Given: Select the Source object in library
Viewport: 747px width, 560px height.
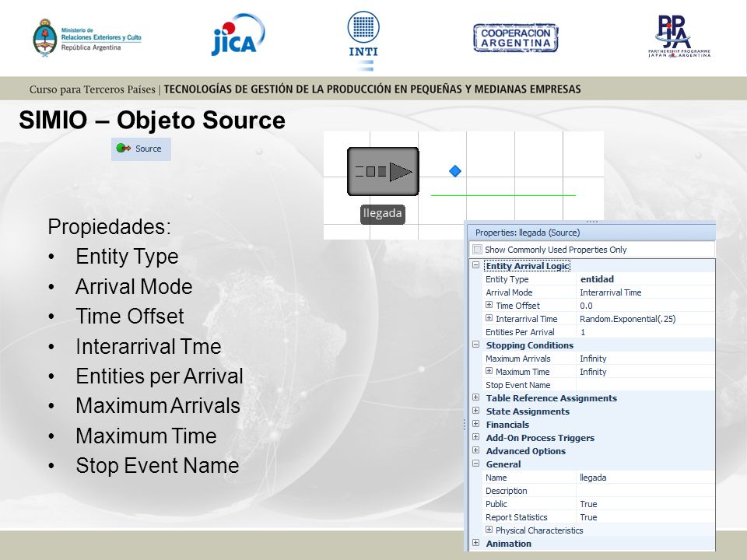Looking at the screenshot, I should tap(141, 149).
